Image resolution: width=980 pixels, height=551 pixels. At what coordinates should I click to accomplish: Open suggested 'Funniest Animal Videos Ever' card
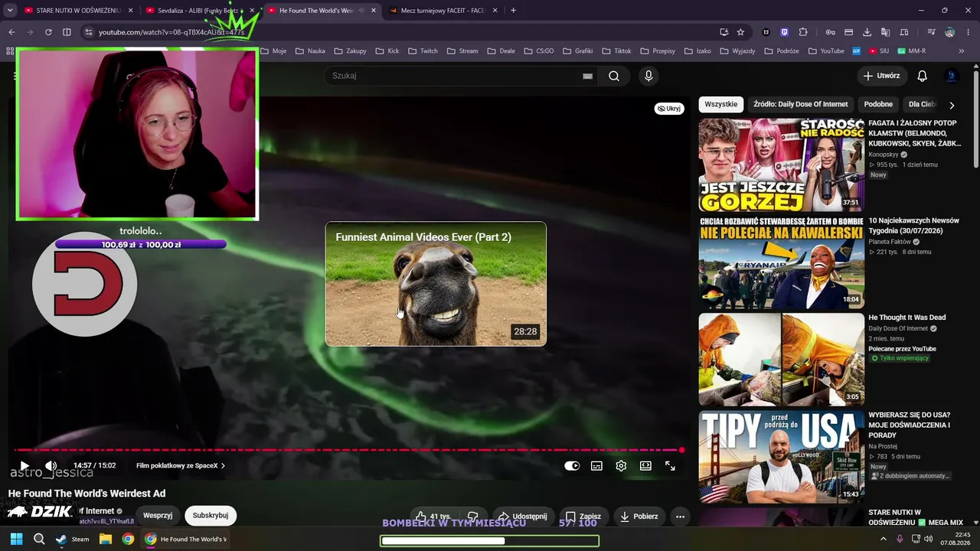[436, 284]
